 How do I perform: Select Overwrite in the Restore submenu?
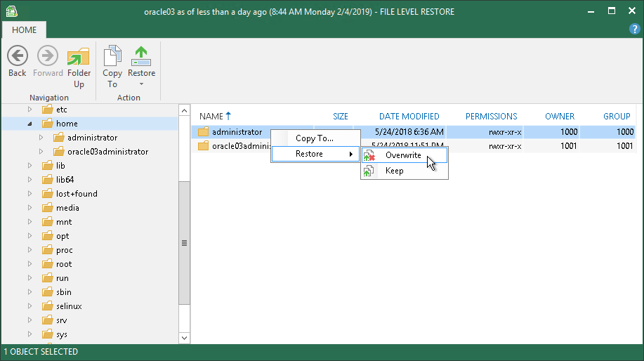click(404, 155)
